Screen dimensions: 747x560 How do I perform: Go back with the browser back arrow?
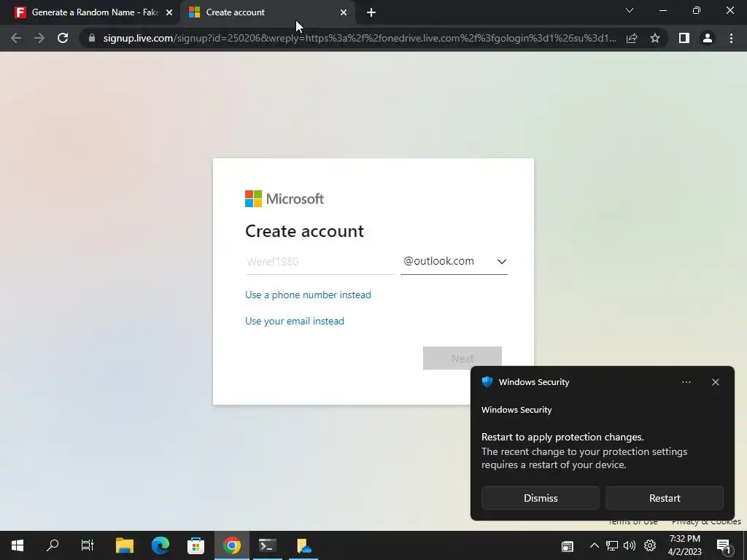[x=16, y=38]
